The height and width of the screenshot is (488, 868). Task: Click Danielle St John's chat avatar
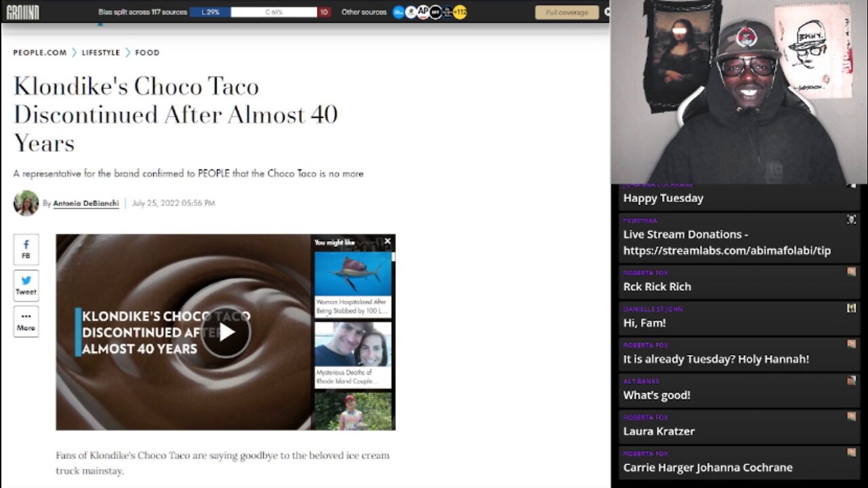(x=852, y=308)
